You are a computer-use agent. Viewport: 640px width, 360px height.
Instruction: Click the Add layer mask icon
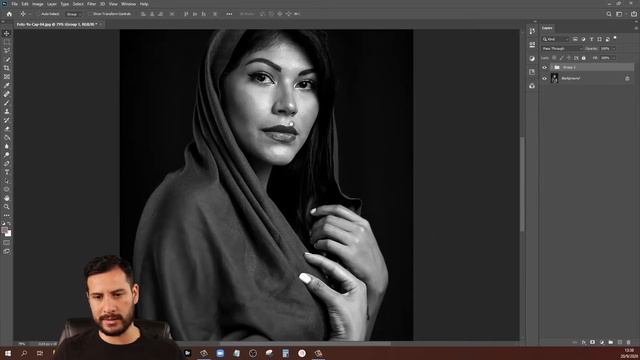click(x=593, y=342)
